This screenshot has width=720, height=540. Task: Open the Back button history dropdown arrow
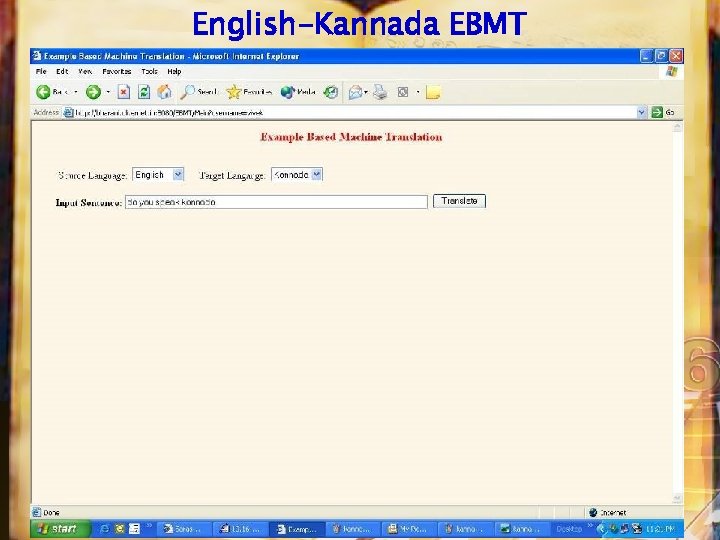click(76, 92)
